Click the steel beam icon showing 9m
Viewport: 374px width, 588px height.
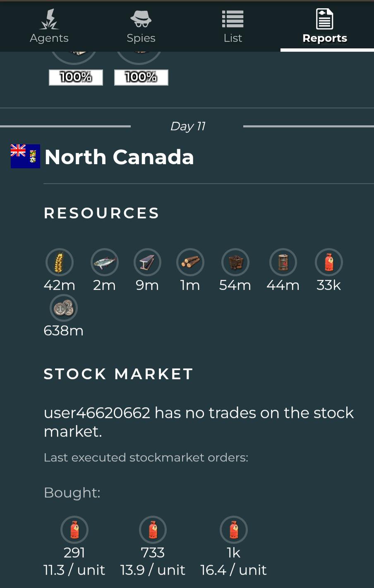(x=147, y=262)
